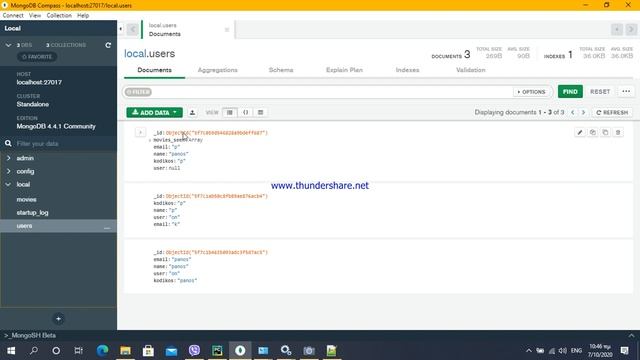
Task: Delete the first document with trash icon
Action: coord(618,132)
